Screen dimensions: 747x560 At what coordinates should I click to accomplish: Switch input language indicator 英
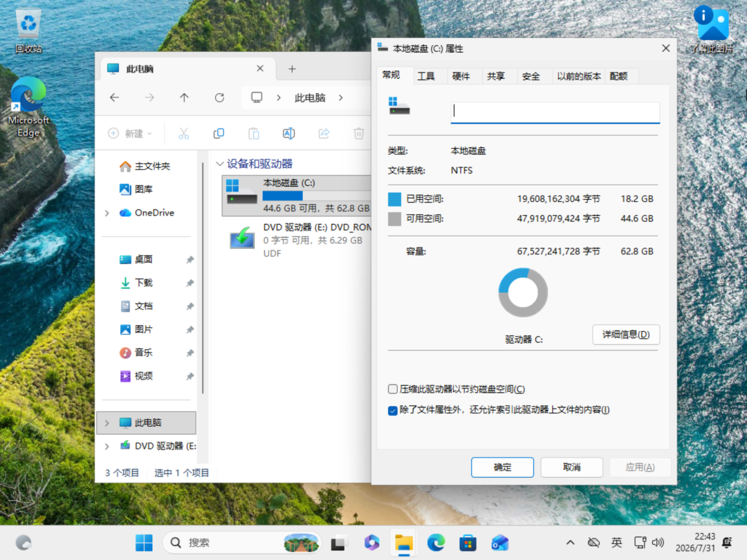click(616, 543)
